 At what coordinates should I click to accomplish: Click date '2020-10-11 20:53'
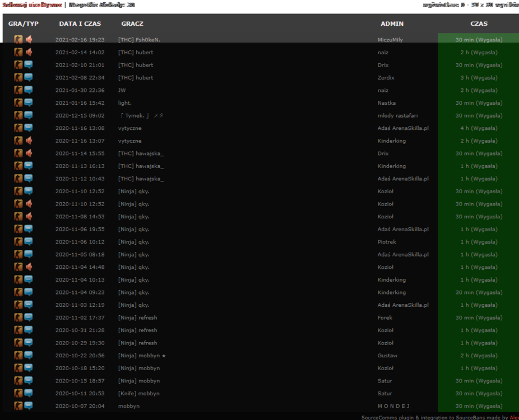coord(80,393)
